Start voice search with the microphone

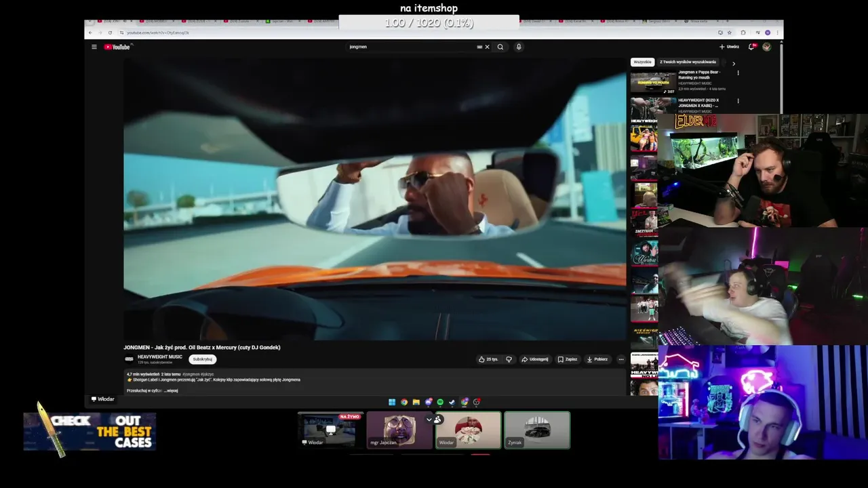click(x=519, y=47)
